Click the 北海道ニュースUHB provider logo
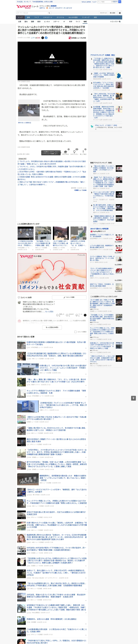Image resolution: width=138 pixels, height=644 pixels. tap(77, 38)
